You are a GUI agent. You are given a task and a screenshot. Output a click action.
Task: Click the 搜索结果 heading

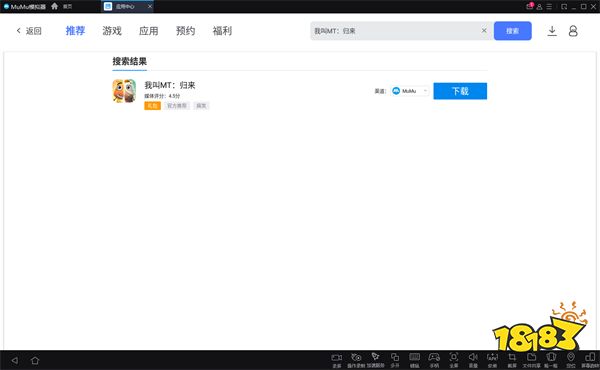click(129, 61)
